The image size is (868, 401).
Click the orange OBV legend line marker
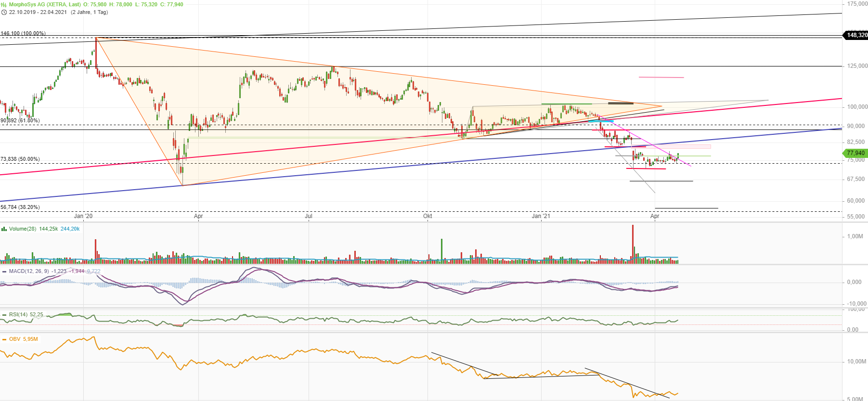(x=4, y=339)
